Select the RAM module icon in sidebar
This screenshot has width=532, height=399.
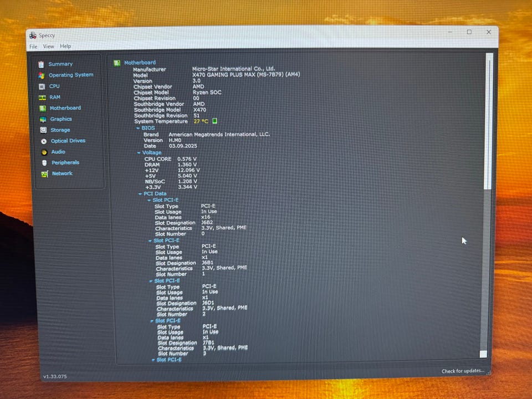[x=42, y=98]
